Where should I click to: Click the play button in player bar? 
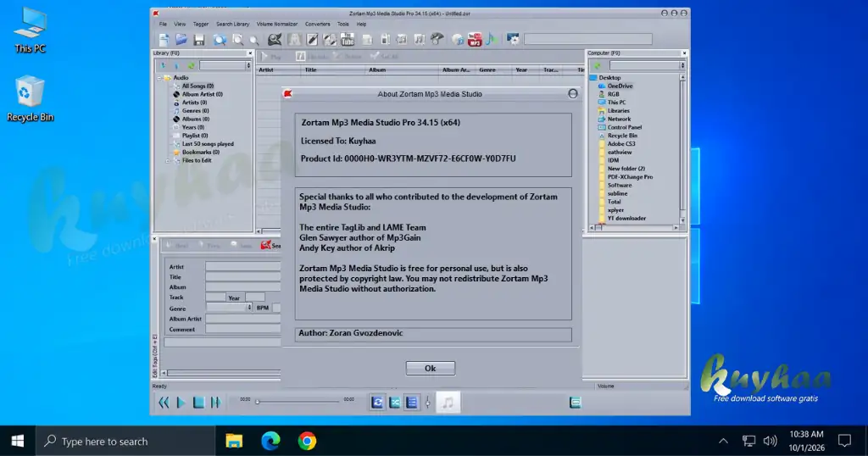[x=181, y=403]
